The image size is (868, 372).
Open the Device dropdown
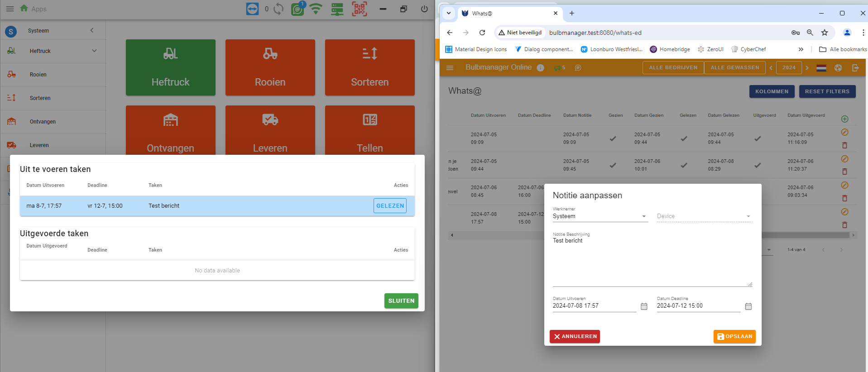(x=704, y=216)
